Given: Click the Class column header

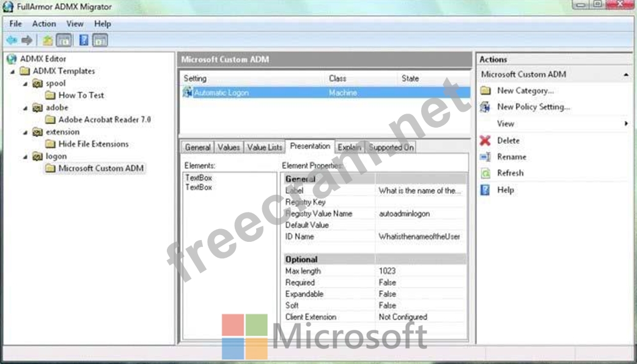Looking at the screenshot, I should [x=361, y=78].
